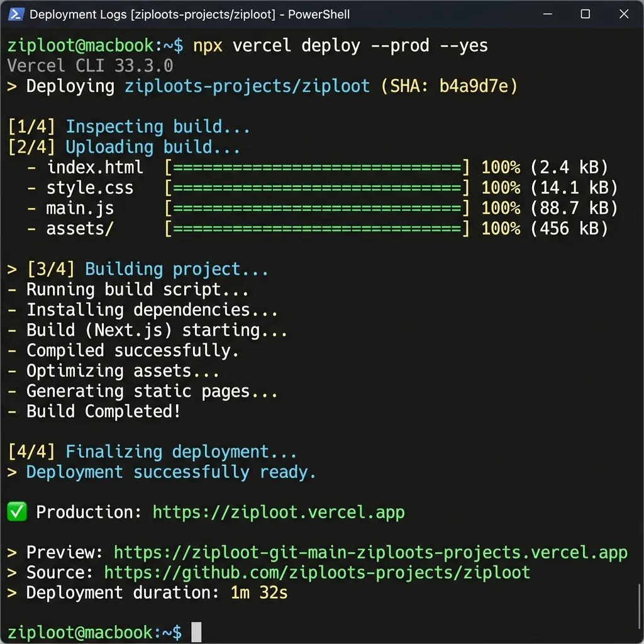The height and width of the screenshot is (644, 644).
Task: Click the window title 'Deployment Logs' text
Action: pos(78,14)
